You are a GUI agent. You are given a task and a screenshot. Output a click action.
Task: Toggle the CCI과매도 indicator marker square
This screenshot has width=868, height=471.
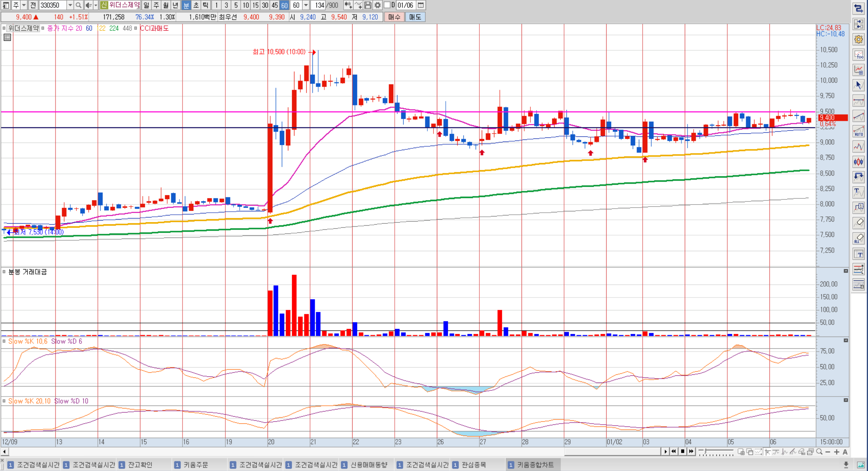(136, 28)
